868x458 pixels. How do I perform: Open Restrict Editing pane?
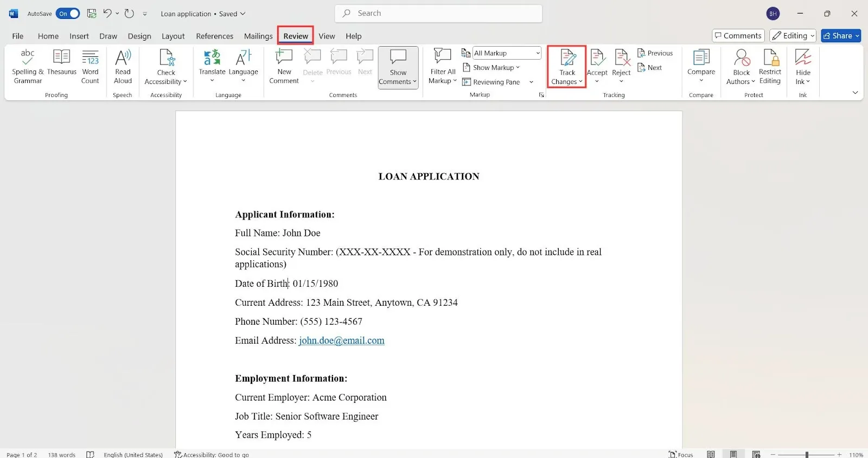(x=770, y=67)
